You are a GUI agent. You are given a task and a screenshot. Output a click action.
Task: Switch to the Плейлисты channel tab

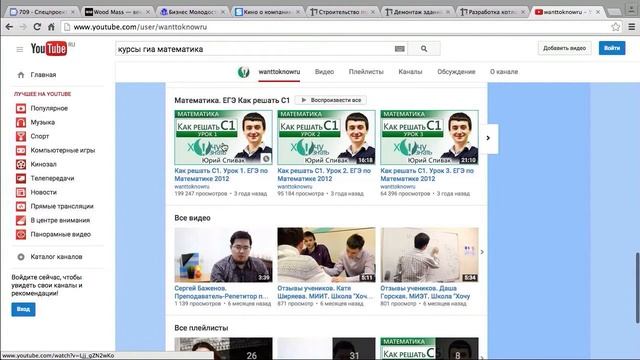(x=366, y=72)
